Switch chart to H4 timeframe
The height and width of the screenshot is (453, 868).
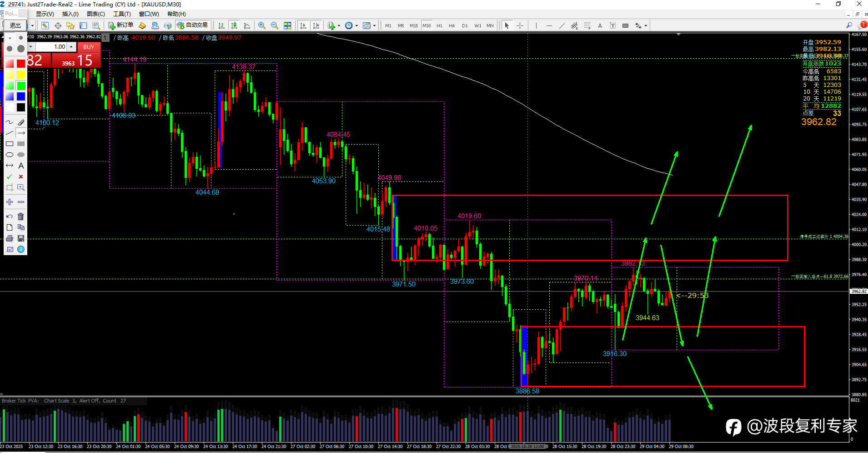coord(452,25)
